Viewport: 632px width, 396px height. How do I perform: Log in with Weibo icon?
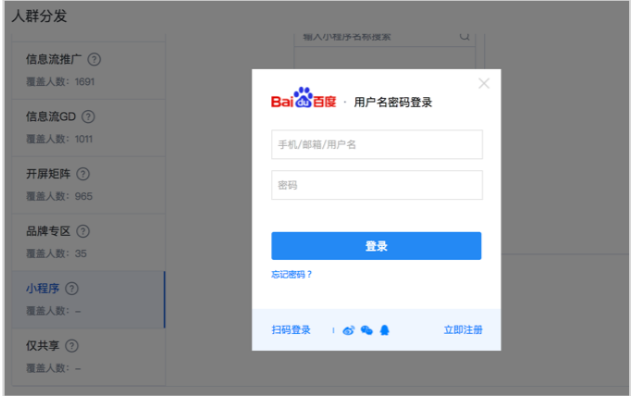click(x=348, y=330)
